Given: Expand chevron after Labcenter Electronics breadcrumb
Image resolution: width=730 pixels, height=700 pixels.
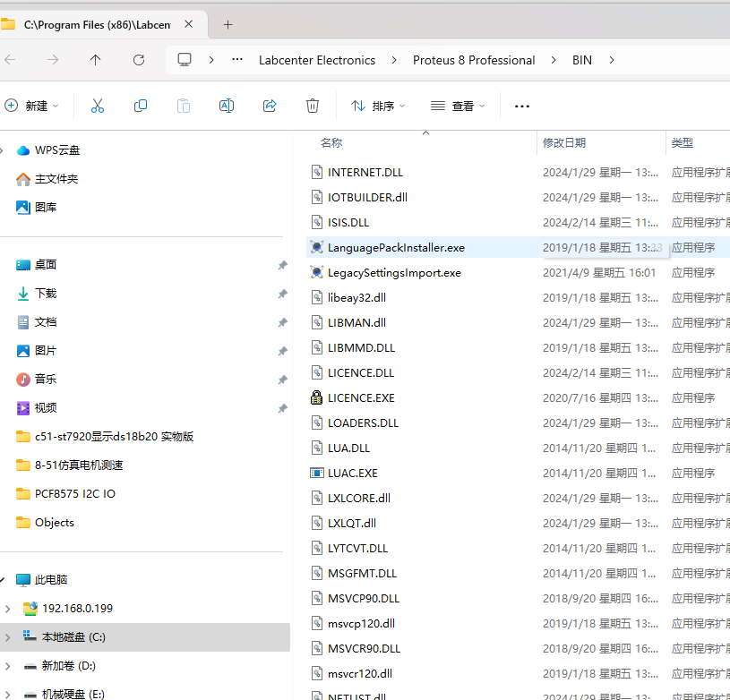Looking at the screenshot, I should point(394,60).
